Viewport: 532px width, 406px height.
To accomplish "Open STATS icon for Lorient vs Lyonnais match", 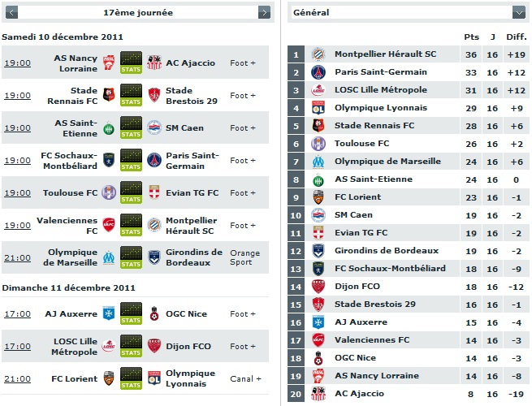I will tap(131, 378).
